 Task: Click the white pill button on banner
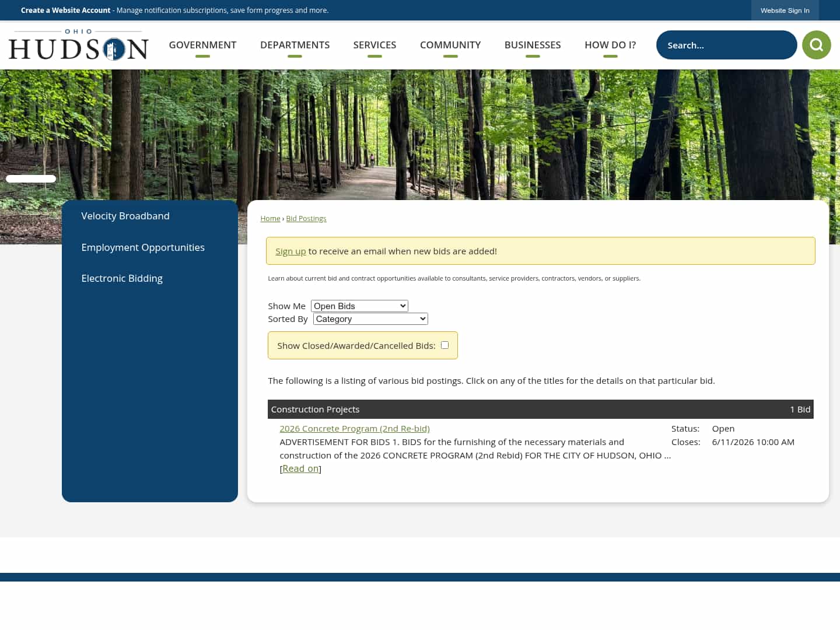(x=31, y=178)
